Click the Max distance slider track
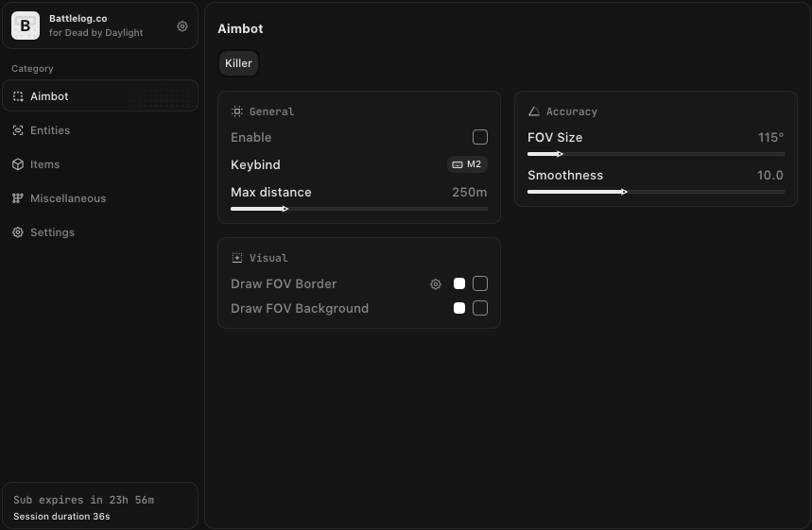 (x=359, y=209)
